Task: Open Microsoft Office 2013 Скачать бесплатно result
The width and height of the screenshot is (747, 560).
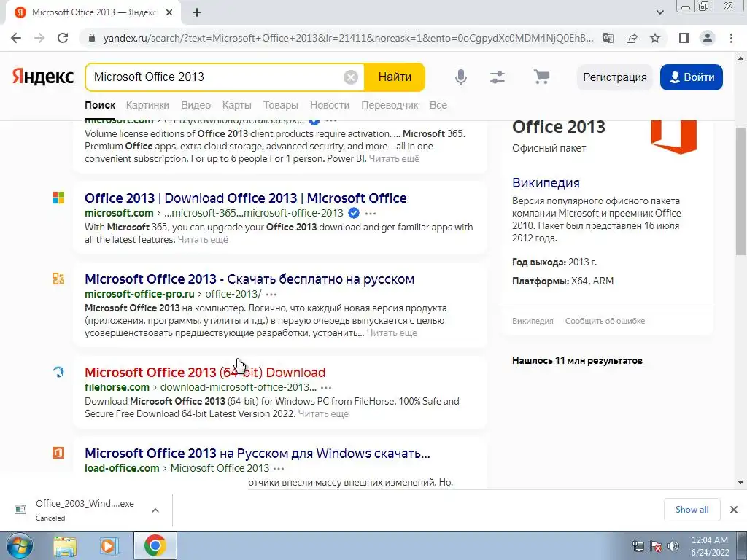Action: (249, 279)
